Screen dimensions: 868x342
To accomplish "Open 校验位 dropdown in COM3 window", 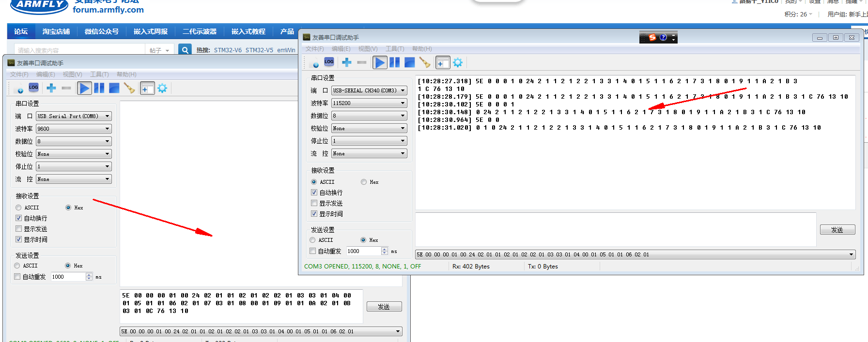I will (x=369, y=128).
